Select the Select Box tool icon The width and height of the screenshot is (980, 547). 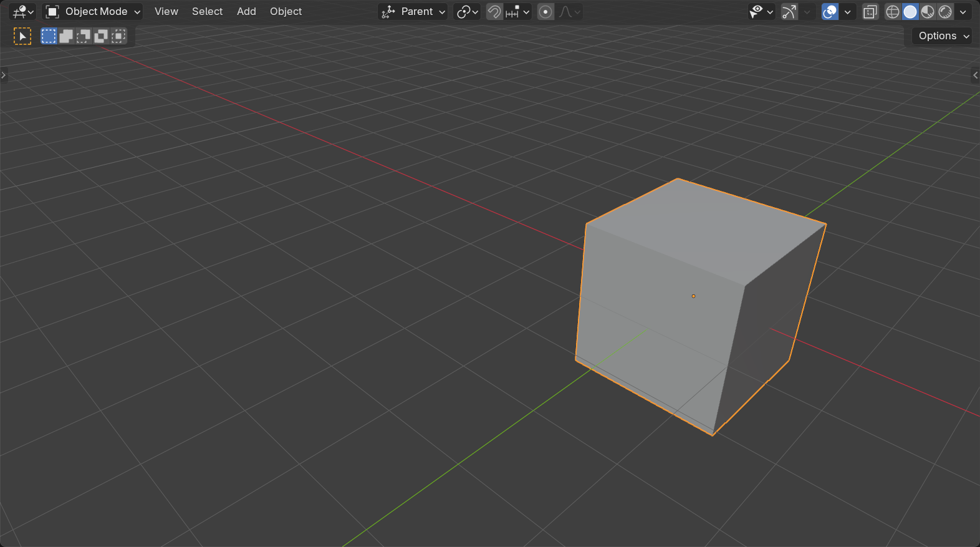tap(22, 36)
